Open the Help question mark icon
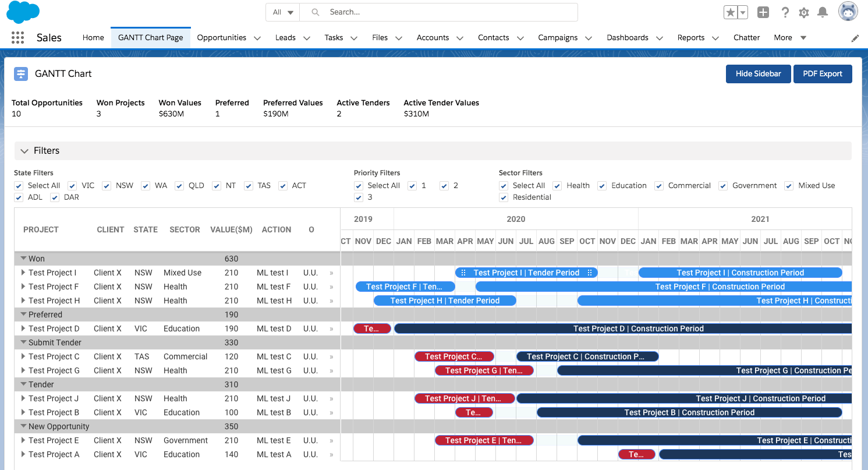Screen dimensions: 868x470 785,13
